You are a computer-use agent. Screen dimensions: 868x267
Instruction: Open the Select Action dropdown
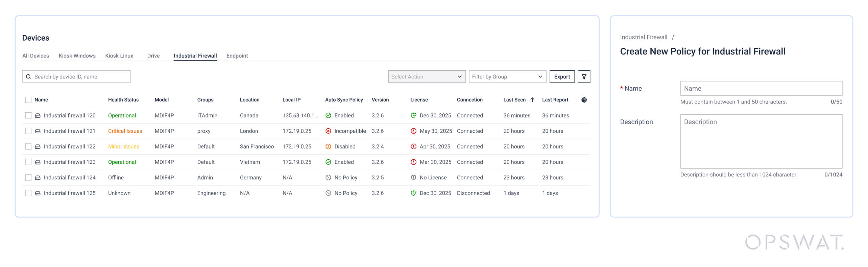click(427, 77)
